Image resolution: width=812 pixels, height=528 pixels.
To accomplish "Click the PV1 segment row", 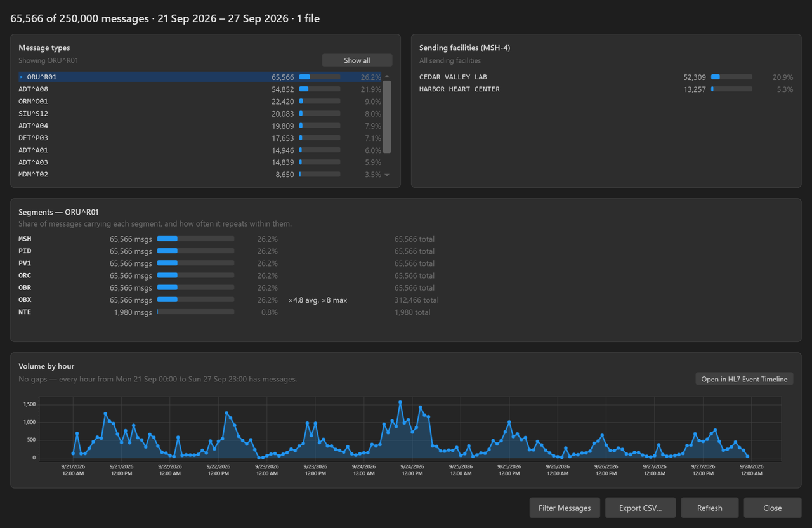I will [406, 263].
